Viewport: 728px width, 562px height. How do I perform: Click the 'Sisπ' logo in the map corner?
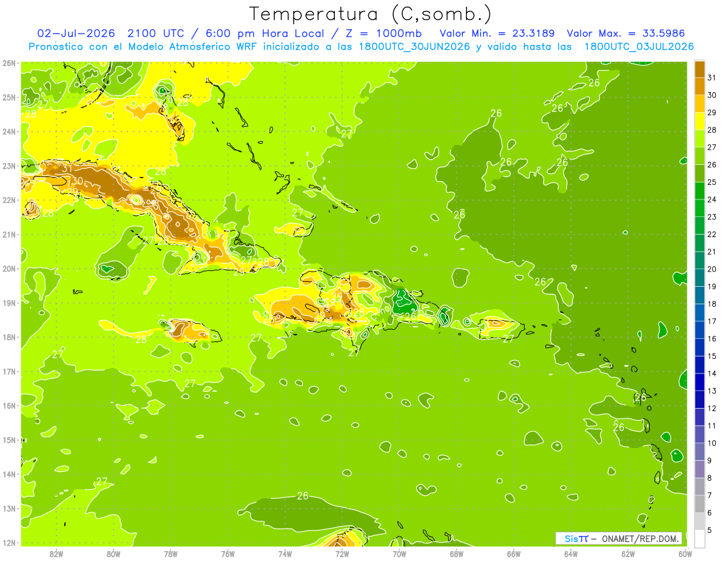[576, 538]
